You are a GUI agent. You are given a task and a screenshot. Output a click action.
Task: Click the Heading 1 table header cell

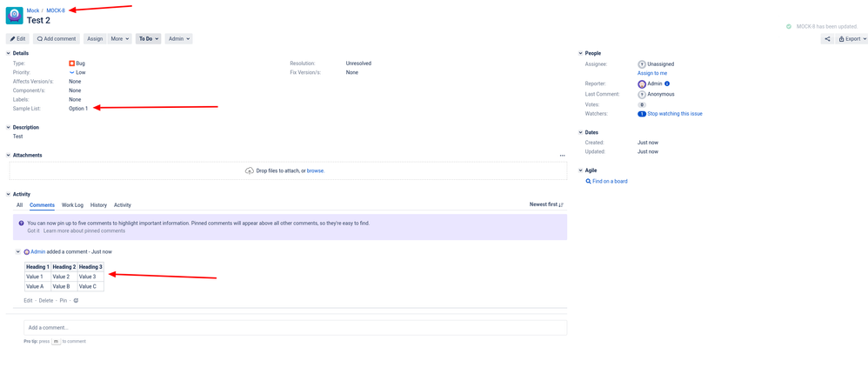coord(38,267)
